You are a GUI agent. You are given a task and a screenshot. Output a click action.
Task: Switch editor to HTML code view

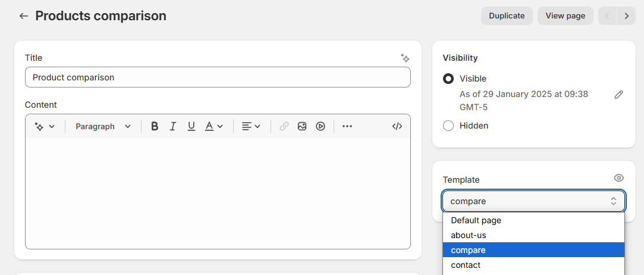(x=397, y=126)
